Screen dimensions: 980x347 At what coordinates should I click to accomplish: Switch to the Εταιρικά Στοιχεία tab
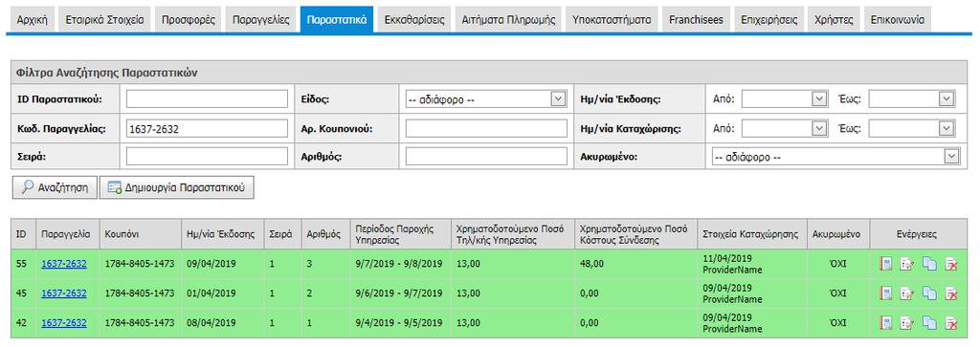click(x=104, y=19)
